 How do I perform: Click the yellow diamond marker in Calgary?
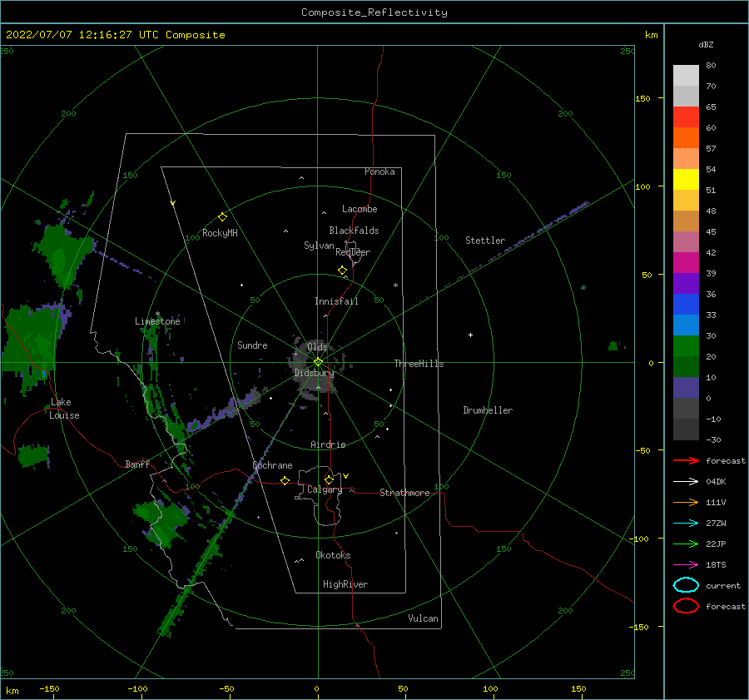(x=329, y=479)
